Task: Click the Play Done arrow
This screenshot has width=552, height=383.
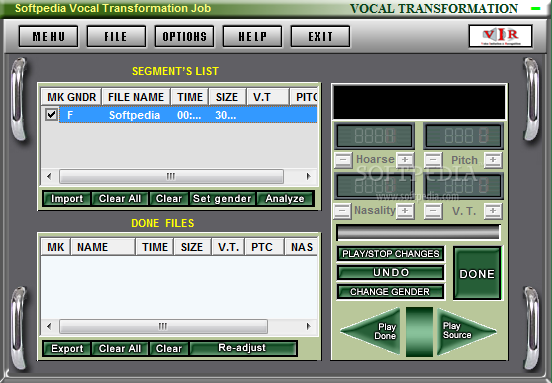Action: [x=377, y=331]
